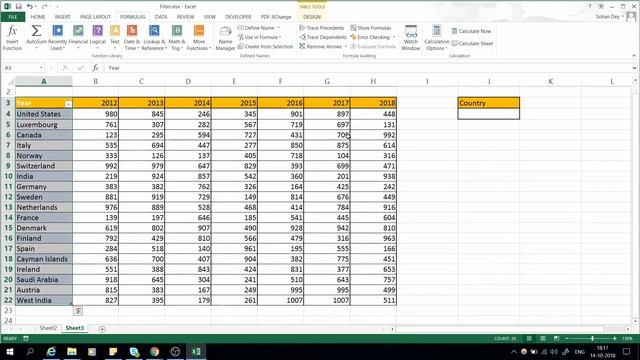
Task: Switch to the REVIEW tab
Action: point(185,17)
